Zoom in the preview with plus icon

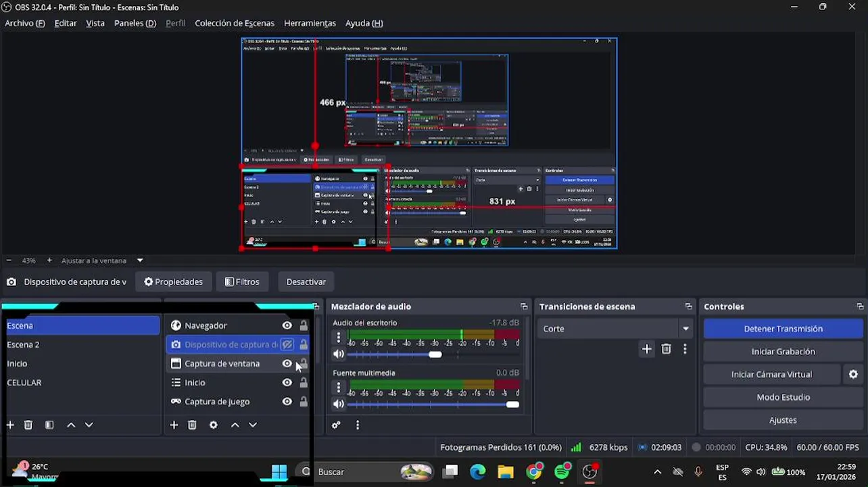pos(49,260)
